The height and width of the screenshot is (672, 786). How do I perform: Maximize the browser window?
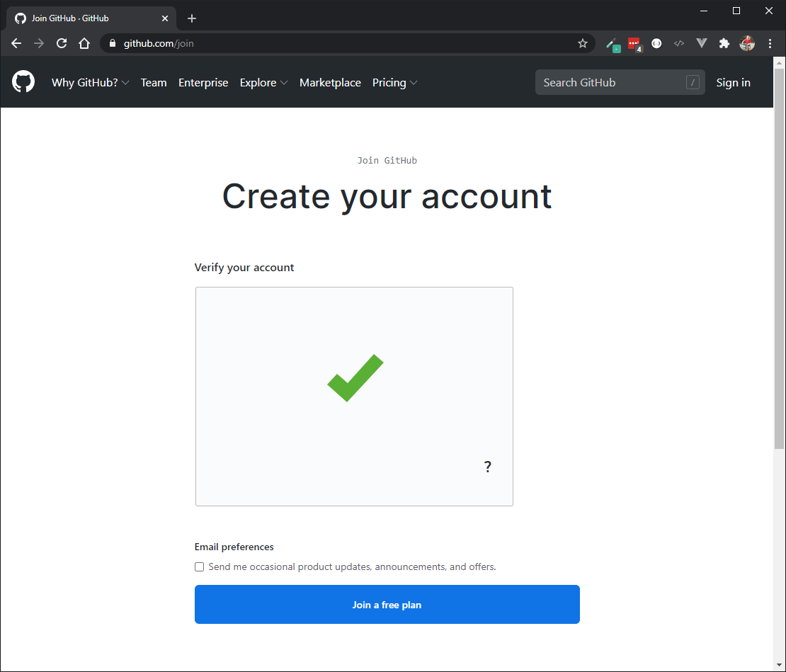[x=736, y=11]
